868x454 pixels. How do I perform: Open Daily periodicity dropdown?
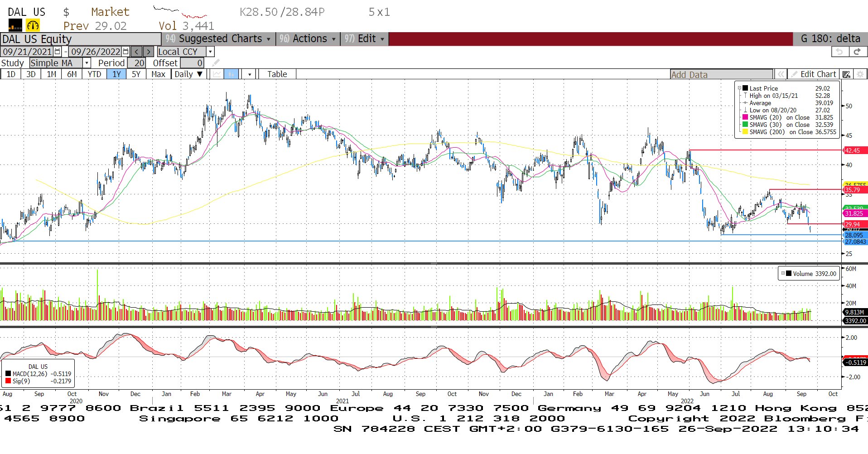pyautogui.click(x=189, y=74)
